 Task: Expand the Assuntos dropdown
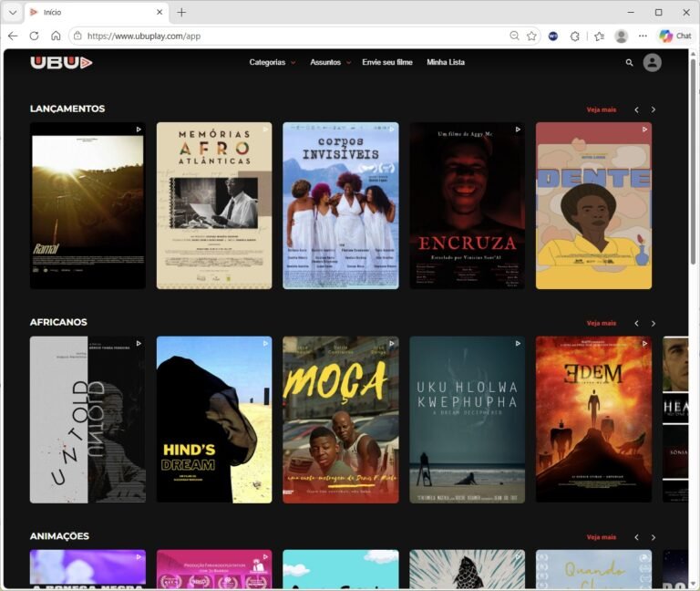330,63
